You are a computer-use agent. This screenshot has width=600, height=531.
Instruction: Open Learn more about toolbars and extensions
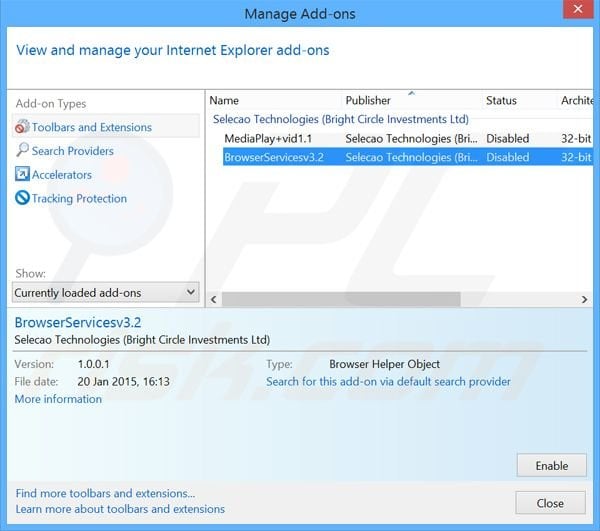(120, 509)
